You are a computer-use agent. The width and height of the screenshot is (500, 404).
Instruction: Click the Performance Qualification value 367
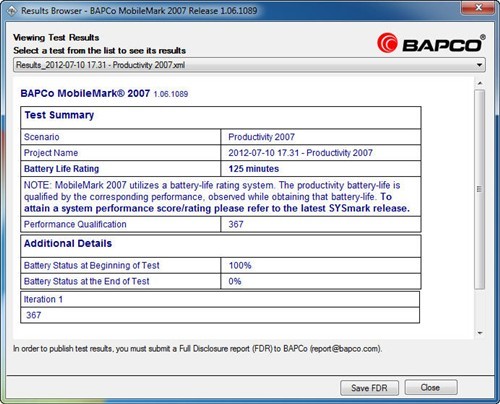(x=236, y=224)
